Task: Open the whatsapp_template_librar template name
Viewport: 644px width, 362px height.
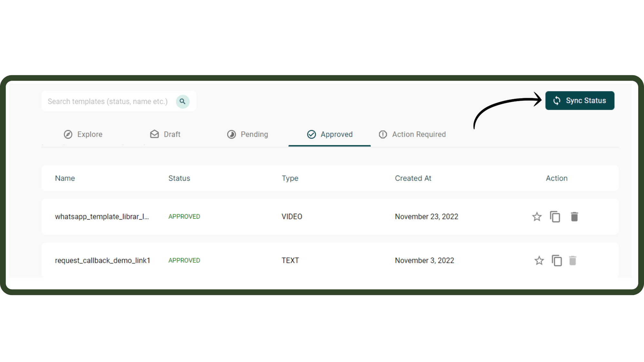Action: [x=102, y=217]
